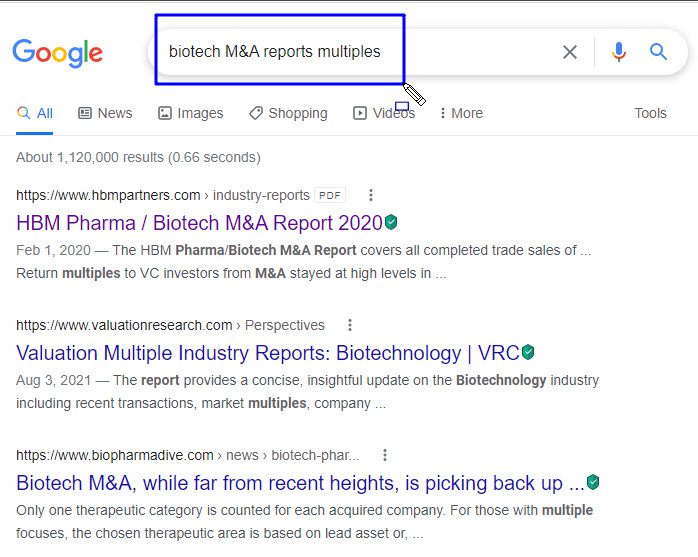The height and width of the screenshot is (557, 698).
Task: Switch to the Videos tab
Action: coord(384,113)
